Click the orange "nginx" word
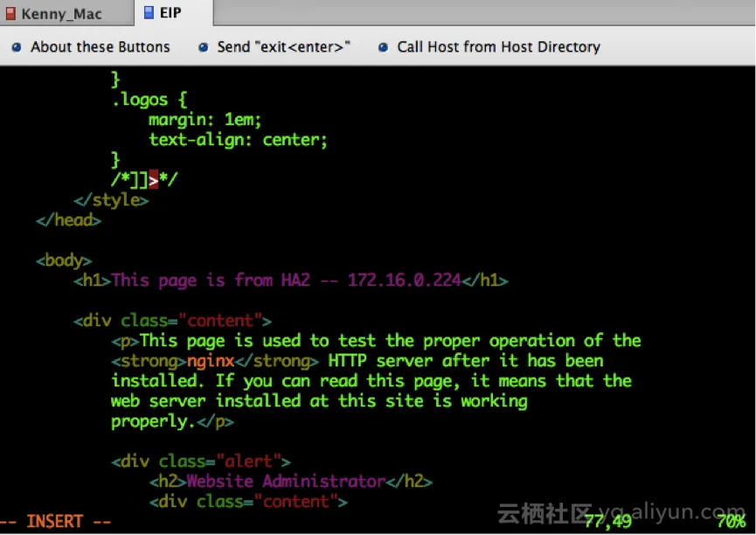 [x=211, y=361]
